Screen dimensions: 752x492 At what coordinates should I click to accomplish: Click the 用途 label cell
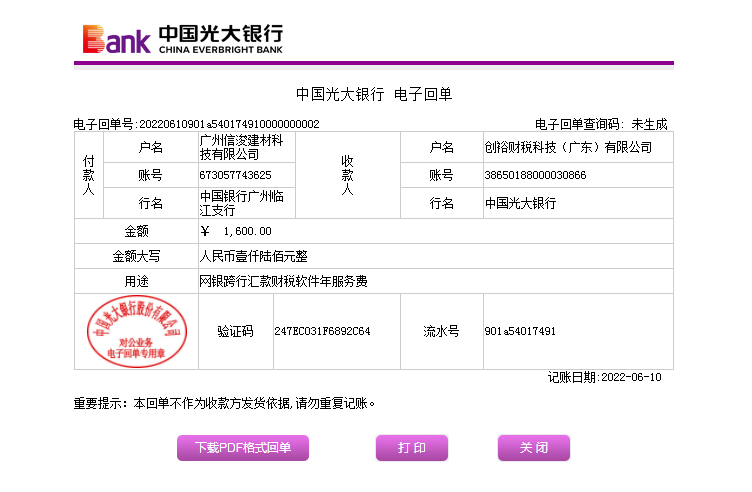(136, 281)
